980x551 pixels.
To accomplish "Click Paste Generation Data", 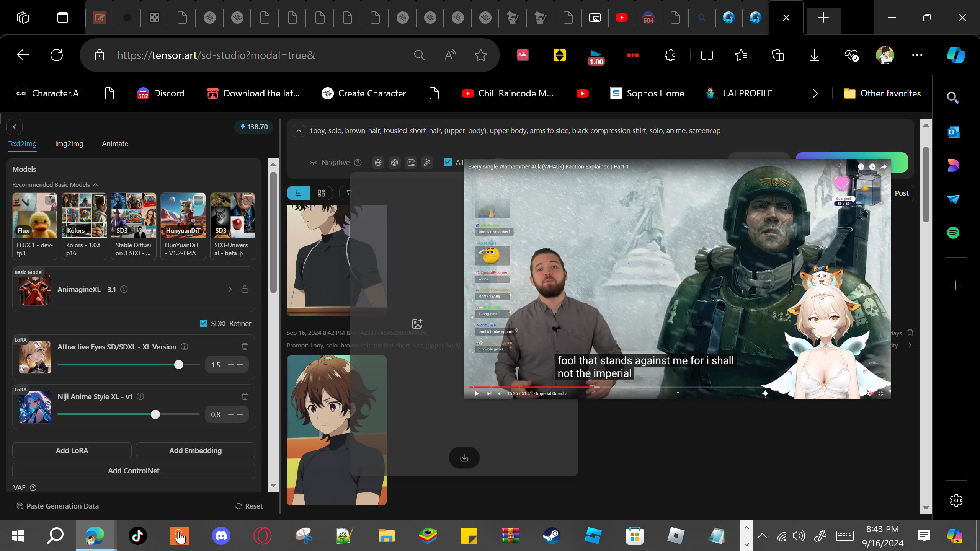I will coord(58,506).
